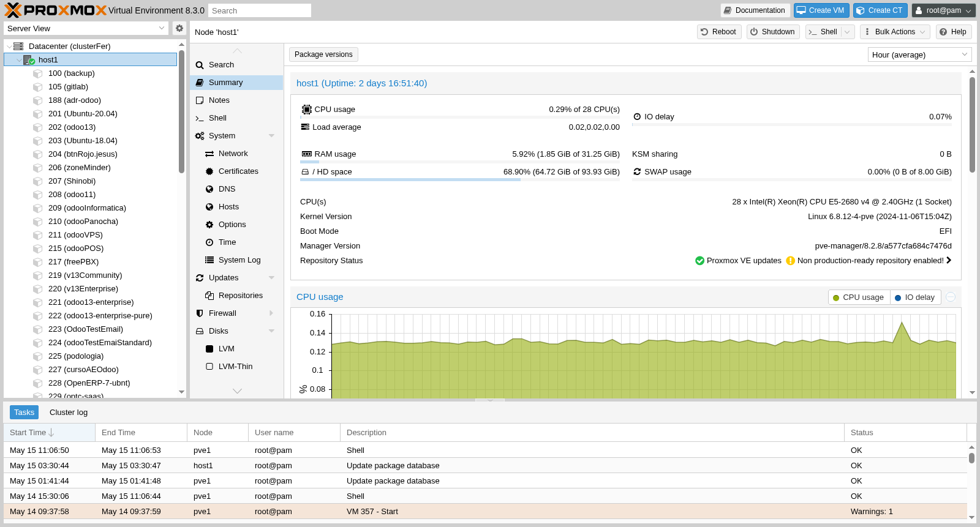This screenshot has width=980, height=527.
Task: Click the System Log list icon
Action: 209,260
